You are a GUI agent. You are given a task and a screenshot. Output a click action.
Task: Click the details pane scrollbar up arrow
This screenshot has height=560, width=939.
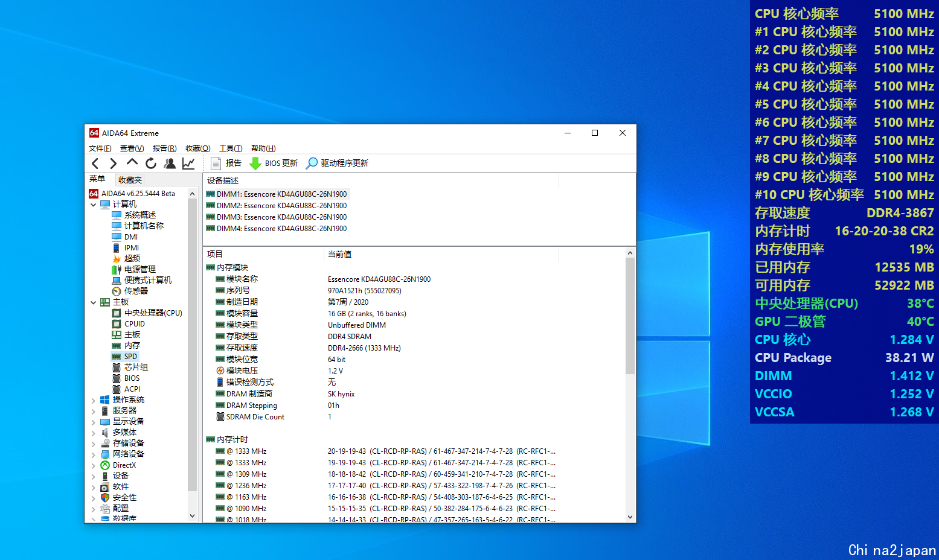pyautogui.click(x=630, y=253)
